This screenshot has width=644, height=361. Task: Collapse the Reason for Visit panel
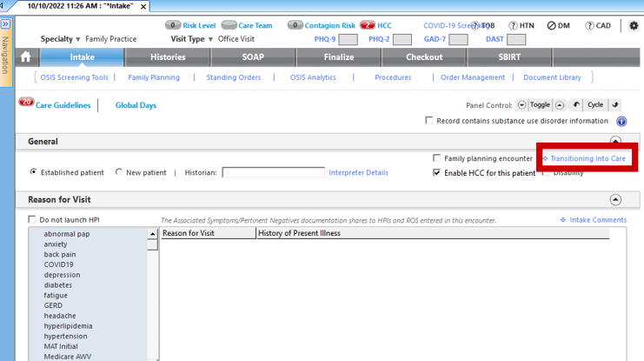(615, 200)
